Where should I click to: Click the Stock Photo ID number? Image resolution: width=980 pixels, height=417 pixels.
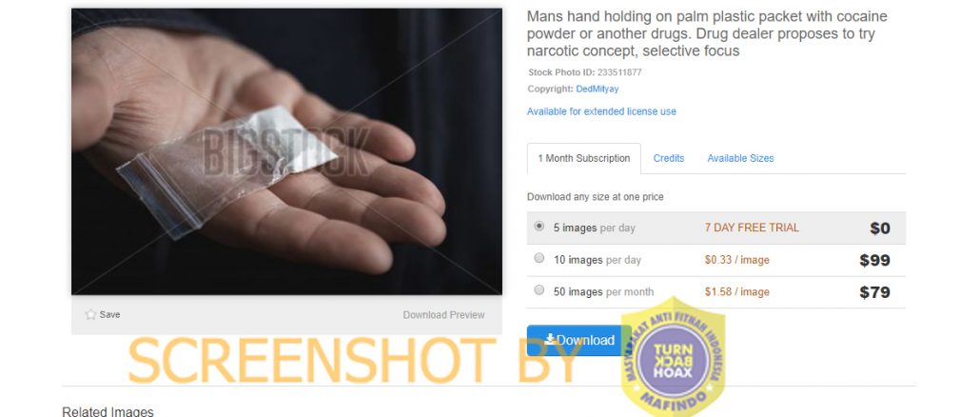(619, 72)
